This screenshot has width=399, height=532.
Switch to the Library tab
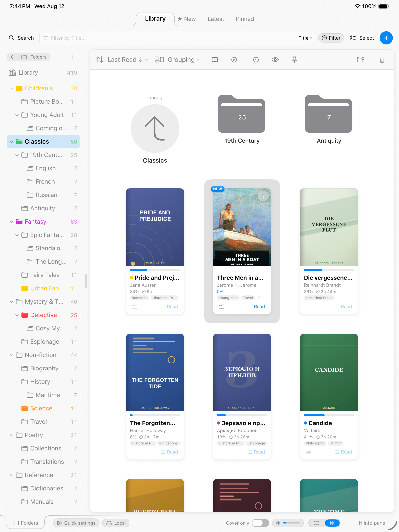point(155,19)
